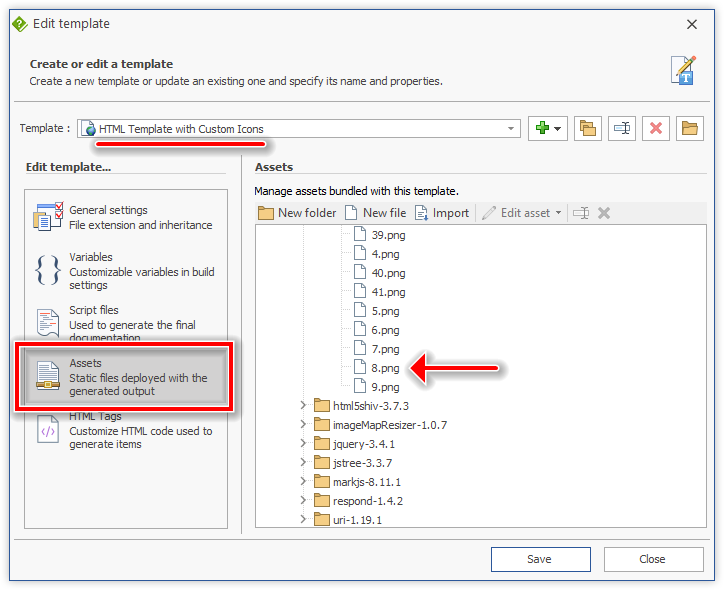The height and width of the screenshot is (590, 724).
Task: Click the General settings icon
Action: (48, 216)
